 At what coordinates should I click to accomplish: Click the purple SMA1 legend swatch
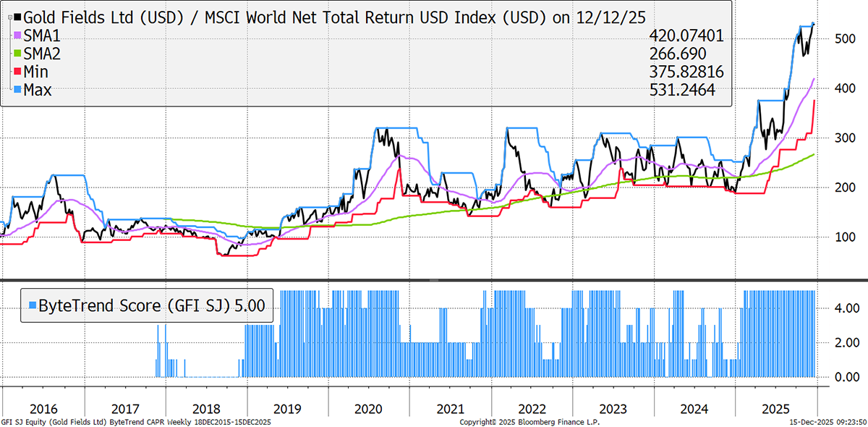click(x=16, y=35)
